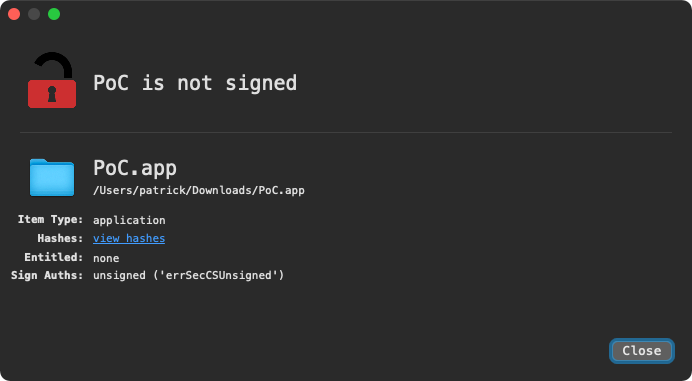Viewport: 692px width, 381px height.
Task: Click the PoC.app file name title
Action: click(x=135, y=168)
